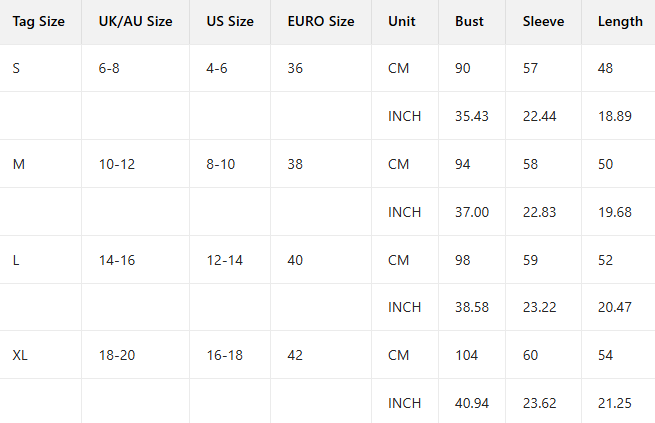Select the EURO size 40 cell

pyautogui.click(x=295, y=260)
